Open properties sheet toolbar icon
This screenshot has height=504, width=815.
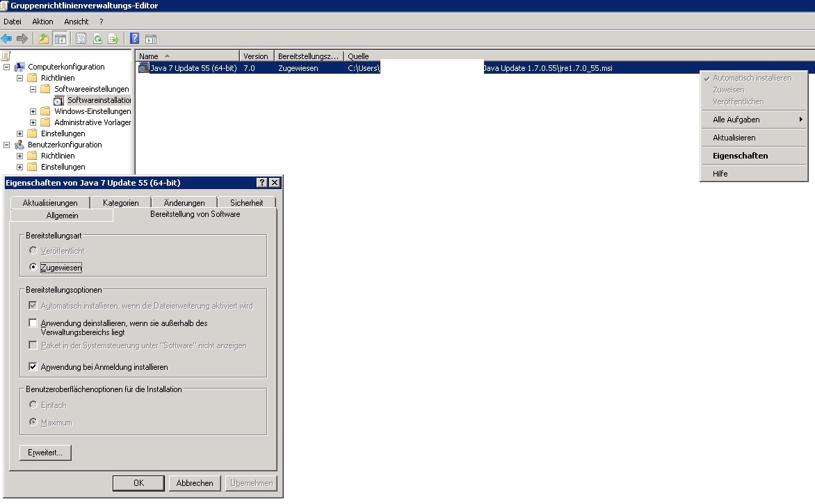(81, 38)
